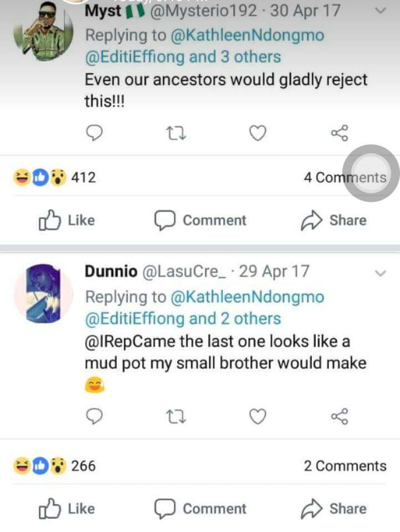Share the post with 412 reactions
400x532 pixels.
[x=333, y=220]
